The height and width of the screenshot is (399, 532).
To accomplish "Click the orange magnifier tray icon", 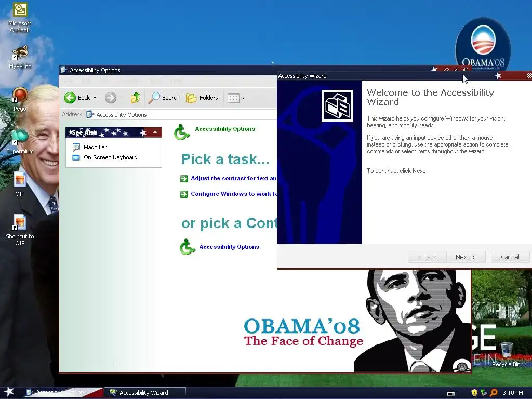I will pyautogui.click(x=494, y=393).
